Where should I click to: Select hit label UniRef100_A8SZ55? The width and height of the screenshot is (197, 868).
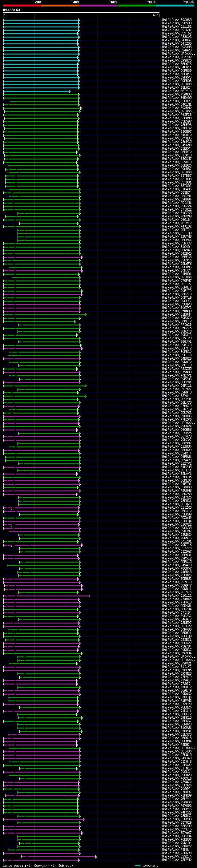177,369
